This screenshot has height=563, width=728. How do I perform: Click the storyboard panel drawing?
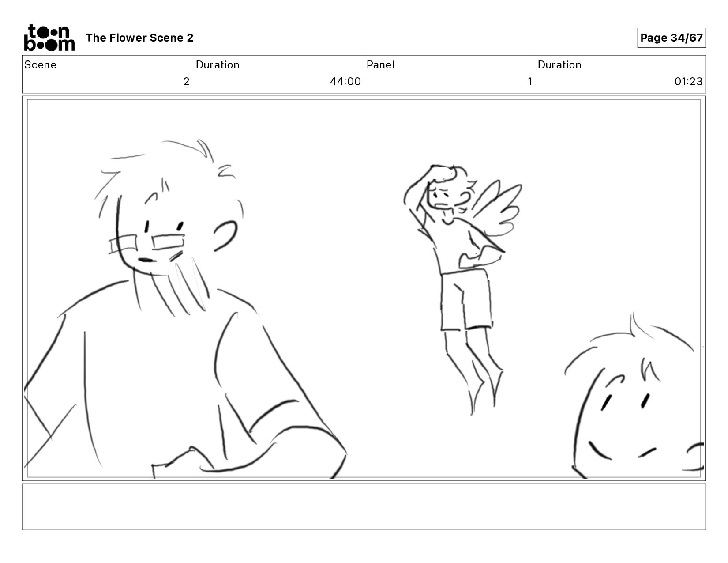coord(364,288)
